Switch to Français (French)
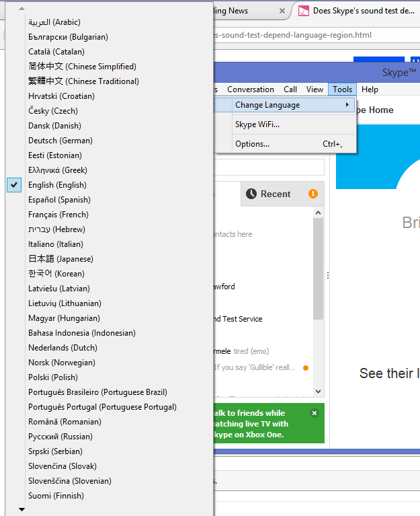Viewport: 420px width, 516px height. coord(58,215)
